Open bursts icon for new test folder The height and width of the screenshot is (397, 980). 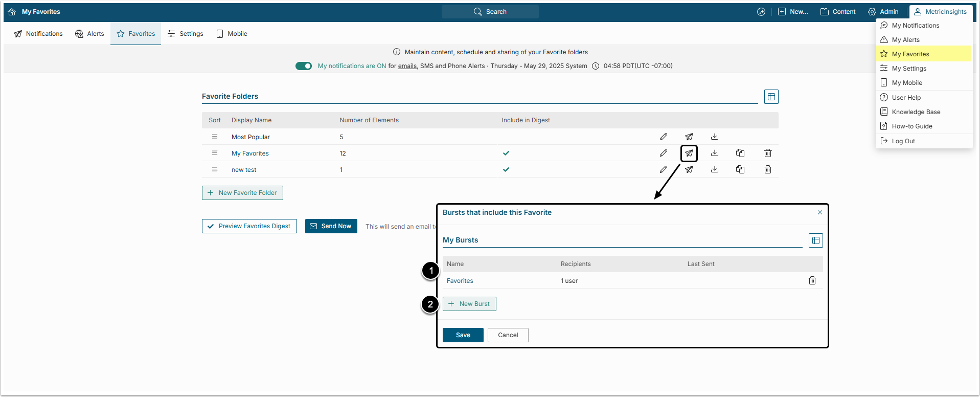pyautogui.click(x=689, y=169)
